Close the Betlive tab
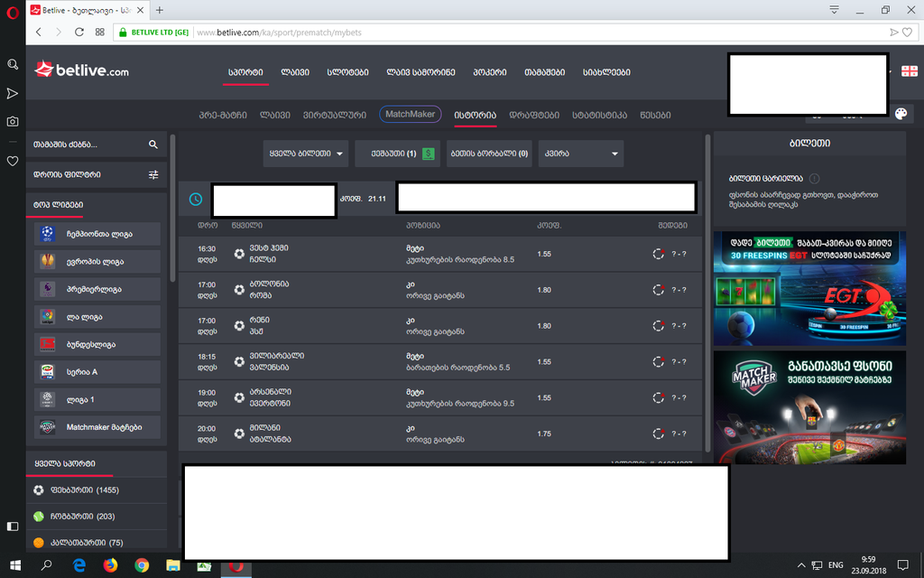Viewport: 924px width, 578px height. tap(140, 10)
